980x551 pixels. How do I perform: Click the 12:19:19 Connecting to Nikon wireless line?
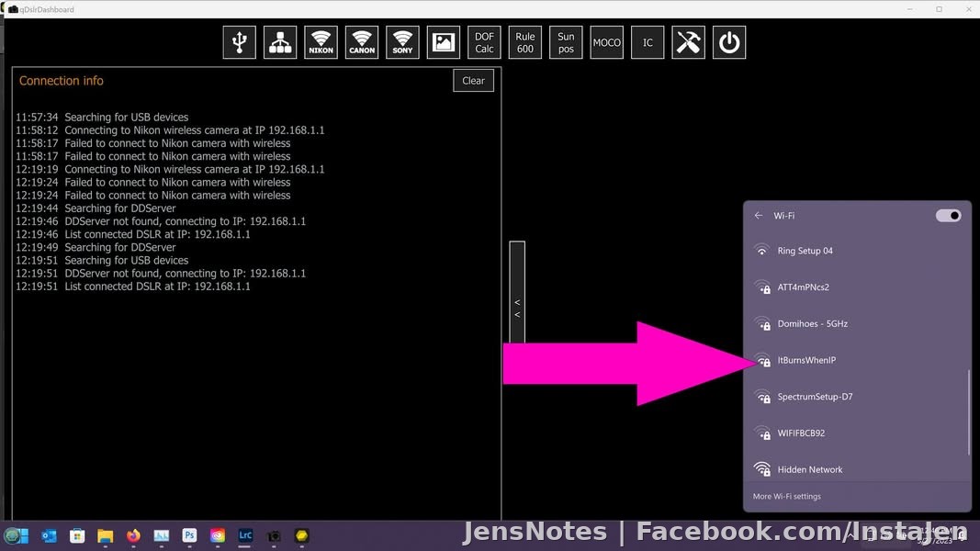pos(170,169)
